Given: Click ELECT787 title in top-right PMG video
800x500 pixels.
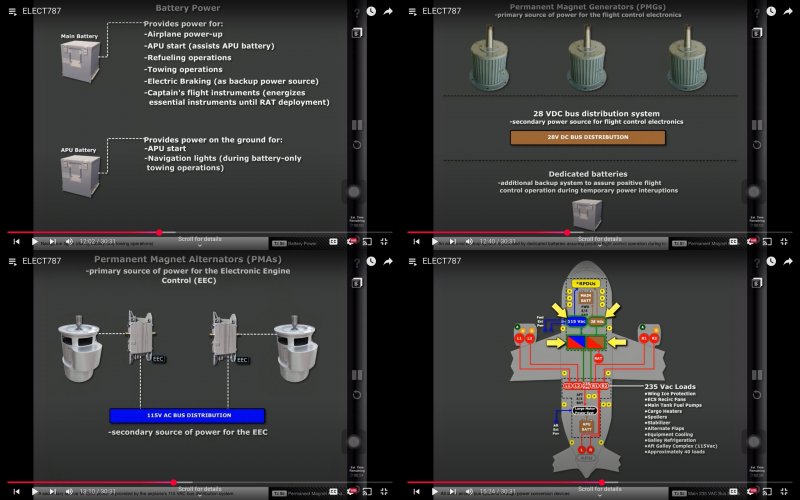Looking at the screenshot, I should (442, 10).
